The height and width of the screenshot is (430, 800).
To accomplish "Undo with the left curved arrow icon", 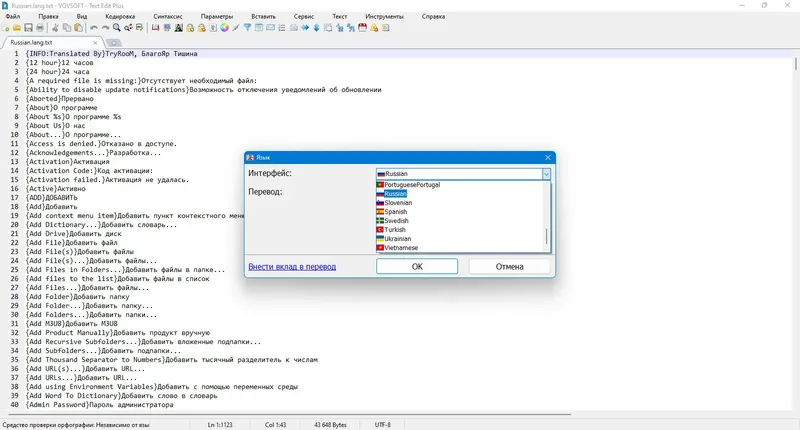I will [x=94, y=28].
